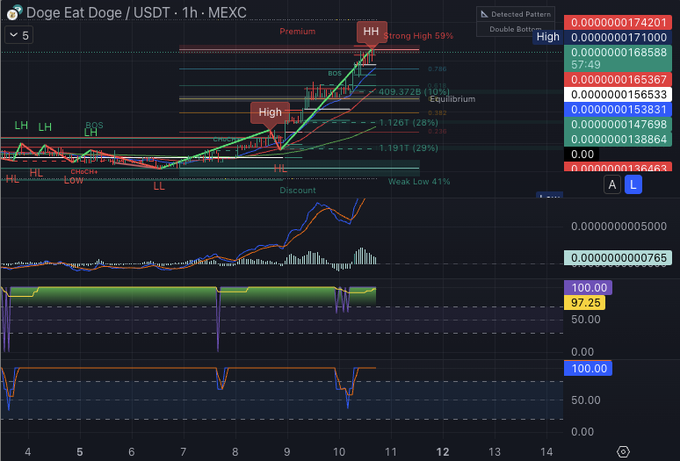This screenshot has width=680, height=461.
Task: Click red price tag 0.0000000165367
Action: [618, 79]
